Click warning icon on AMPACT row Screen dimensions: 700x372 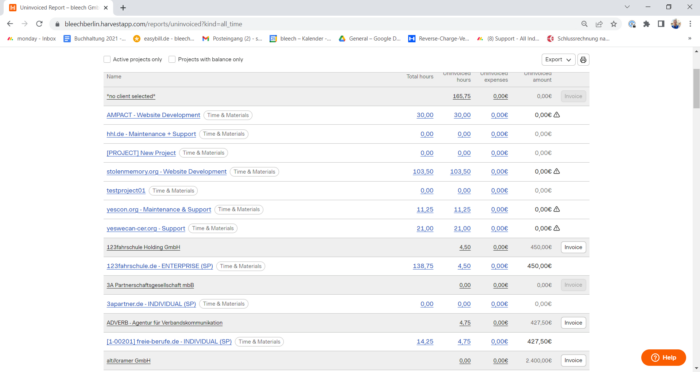tap(557, 115)
